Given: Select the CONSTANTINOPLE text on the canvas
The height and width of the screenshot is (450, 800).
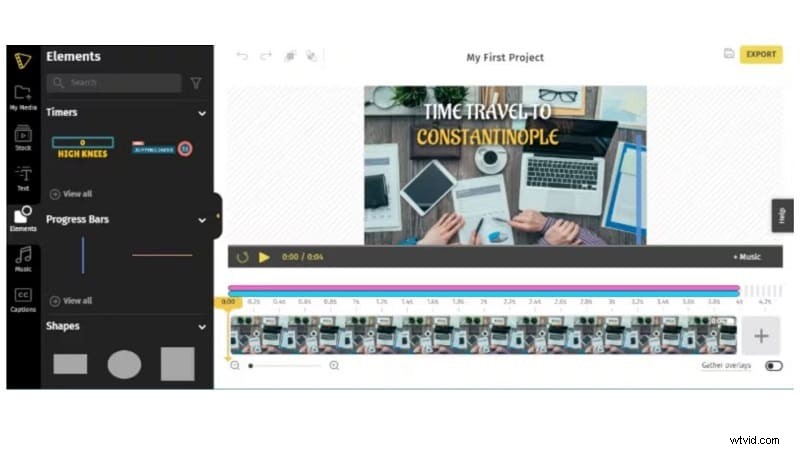Looking at the screenshot, I should (487, 137).
